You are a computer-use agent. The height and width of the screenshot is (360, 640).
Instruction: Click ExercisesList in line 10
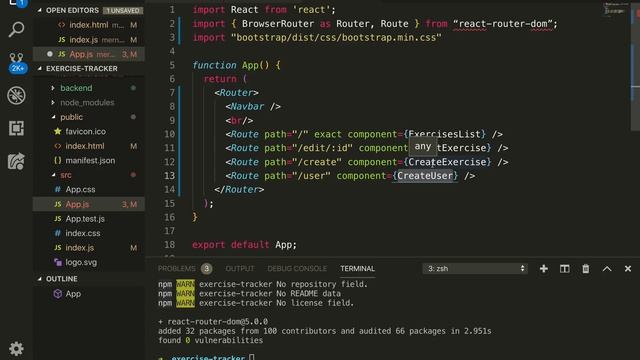pos(444,134)
